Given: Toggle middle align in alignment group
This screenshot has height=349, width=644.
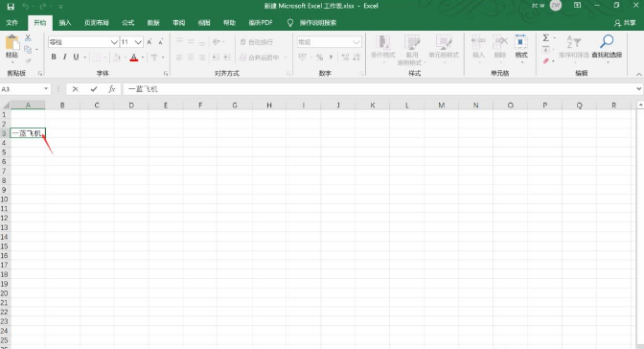Looking at the screenshot, I should coord(191,42).
